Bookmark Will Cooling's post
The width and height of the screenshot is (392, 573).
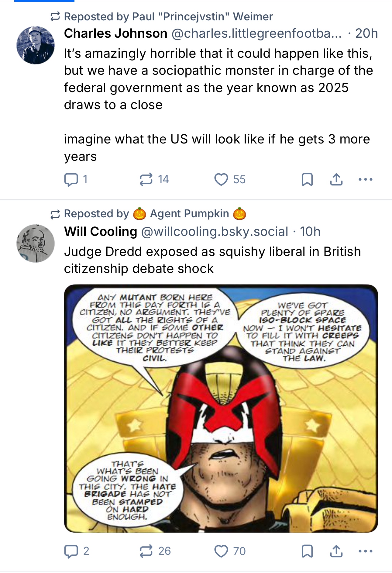307,551
